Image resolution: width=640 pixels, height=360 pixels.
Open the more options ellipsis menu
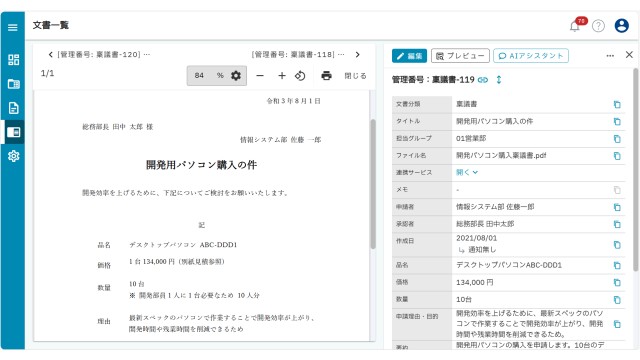click(x=610, y=56)
